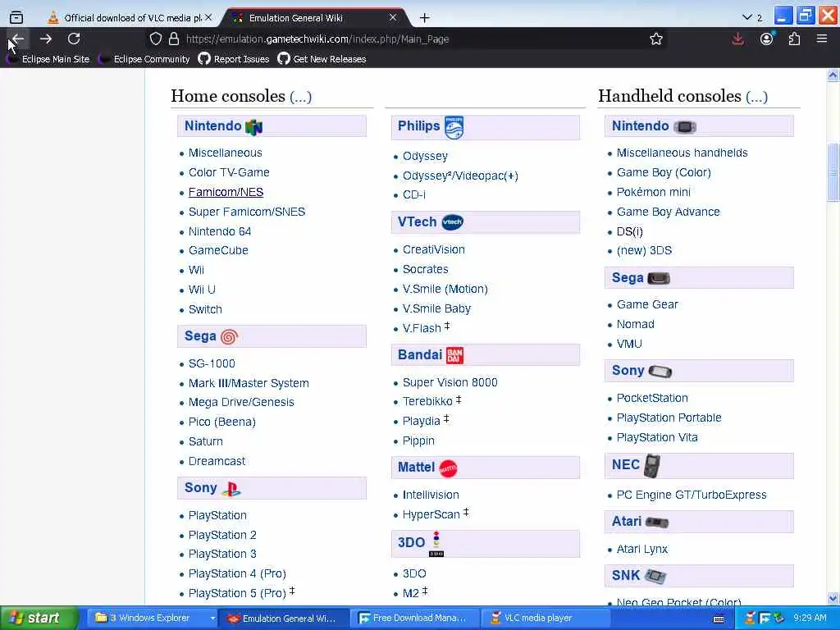Open the Mega Drive/Genesis link
The width and height of the screenshot is (840, 630).
[241, 402]
